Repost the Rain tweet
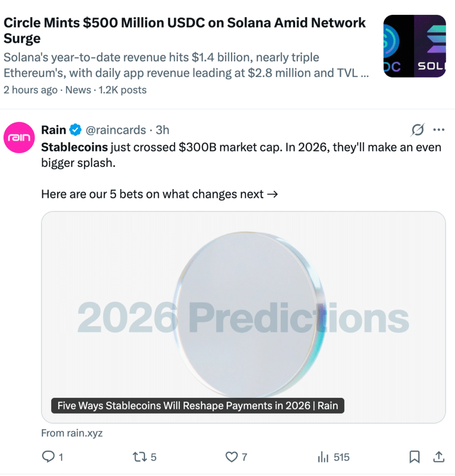This screenshot has height=476, width=455. (139, 457)
